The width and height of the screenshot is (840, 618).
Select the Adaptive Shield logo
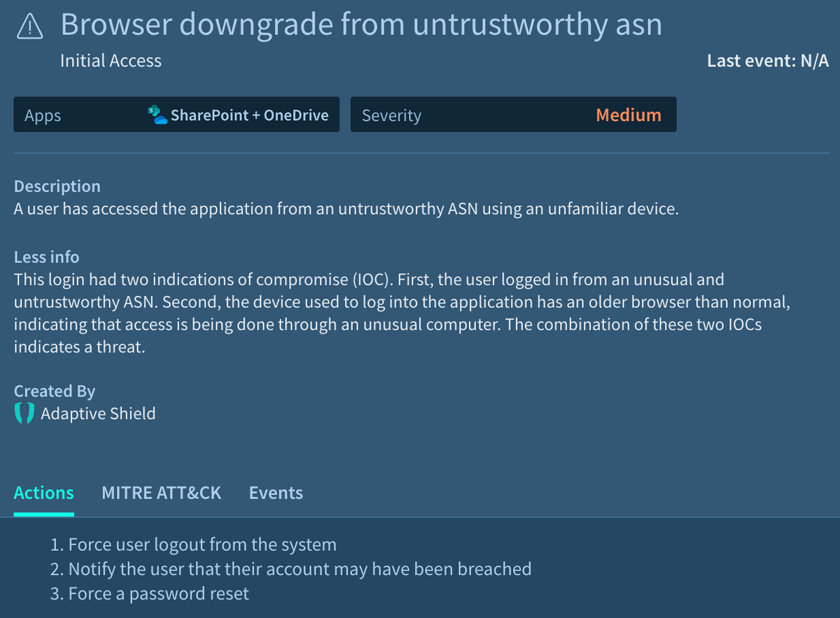[x=23, y=412]
